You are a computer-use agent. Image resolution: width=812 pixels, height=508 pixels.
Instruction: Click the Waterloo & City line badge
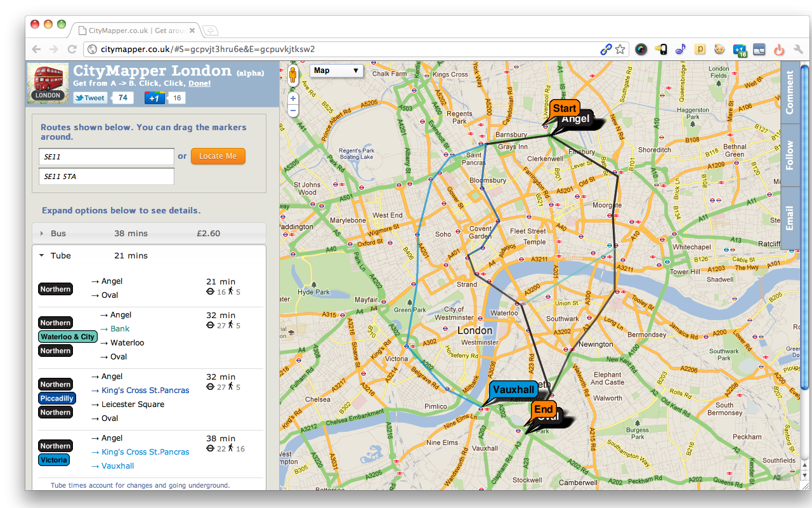tap(68, 337)
